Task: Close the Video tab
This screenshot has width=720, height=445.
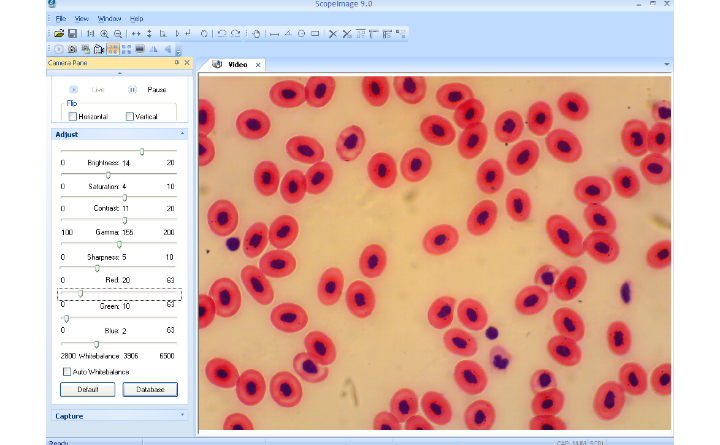Action: (258, 64)
